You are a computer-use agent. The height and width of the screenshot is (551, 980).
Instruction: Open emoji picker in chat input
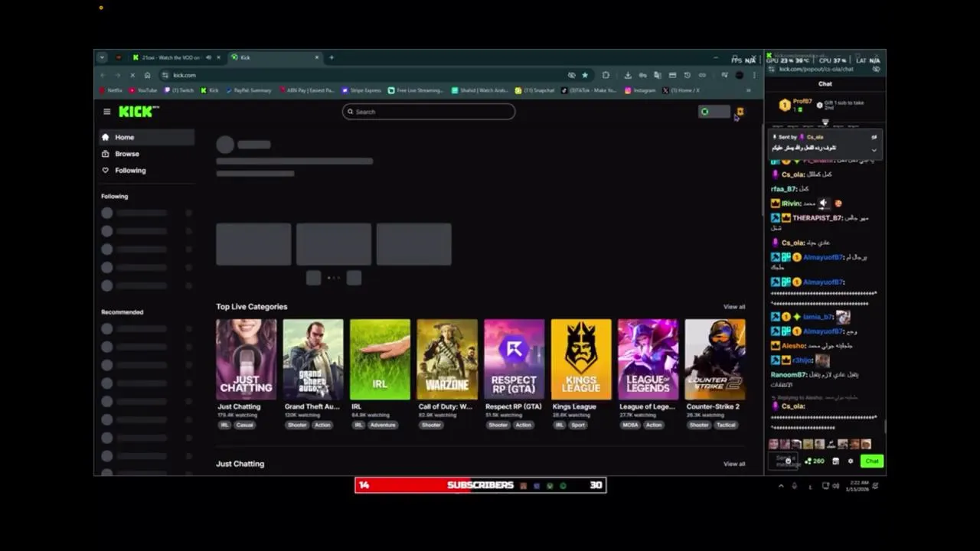click(x=788, y=461)
